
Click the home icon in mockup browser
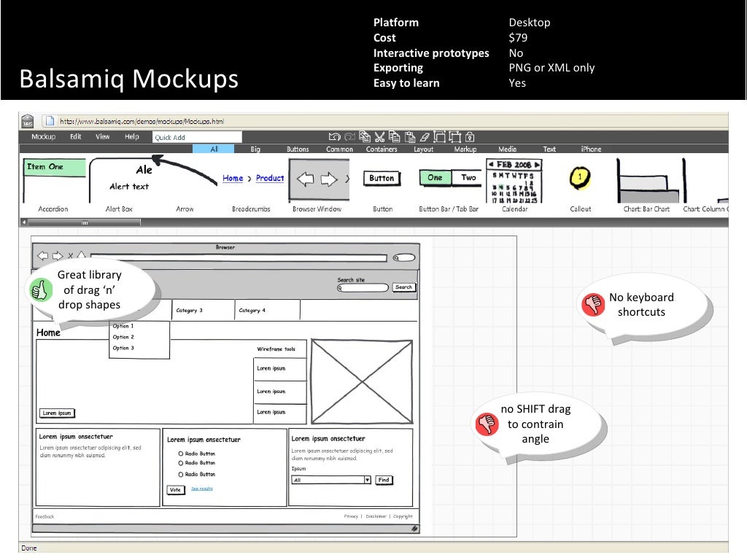click(82, 254)
